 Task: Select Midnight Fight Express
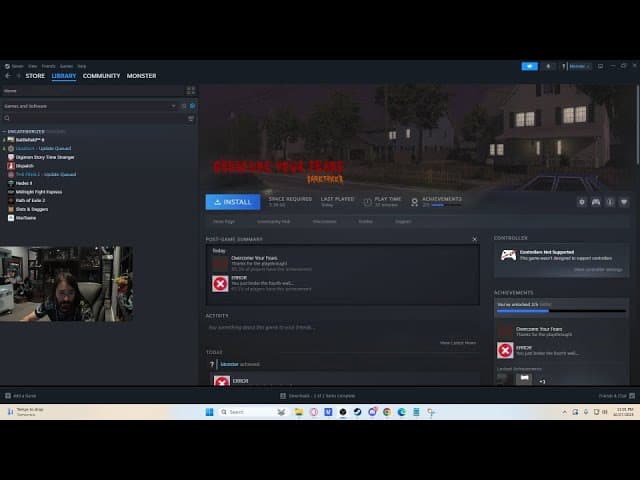[35, 192]
